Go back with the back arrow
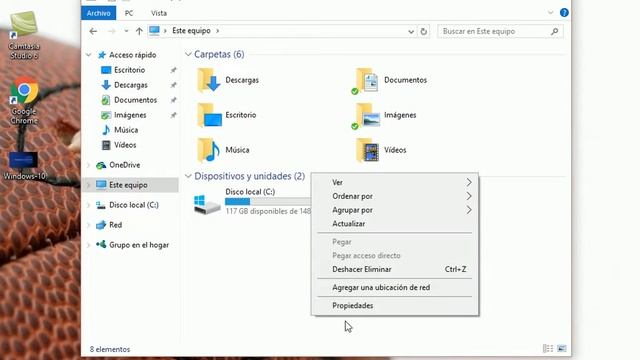Image resolution: width=640 pixels, height=360 pixels. tap(93, 31)
